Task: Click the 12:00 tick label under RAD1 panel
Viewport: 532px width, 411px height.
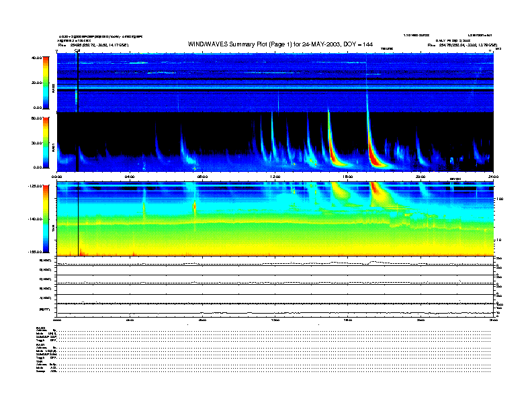Action: coord(275,177)
